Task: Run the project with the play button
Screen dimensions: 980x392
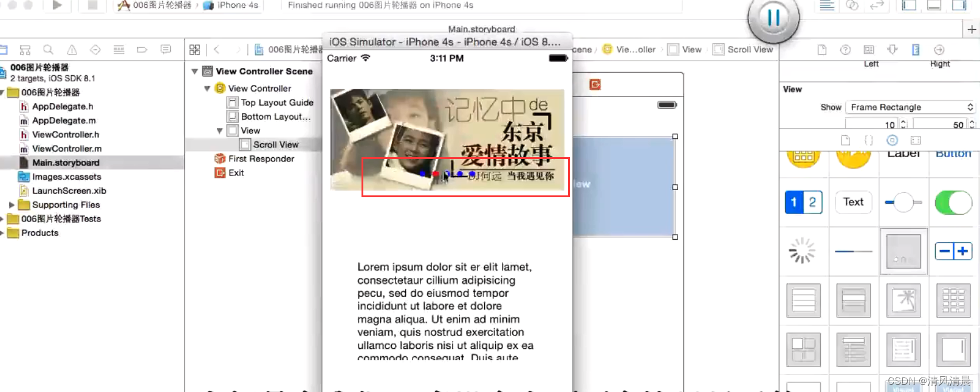Action: (57, 5)
